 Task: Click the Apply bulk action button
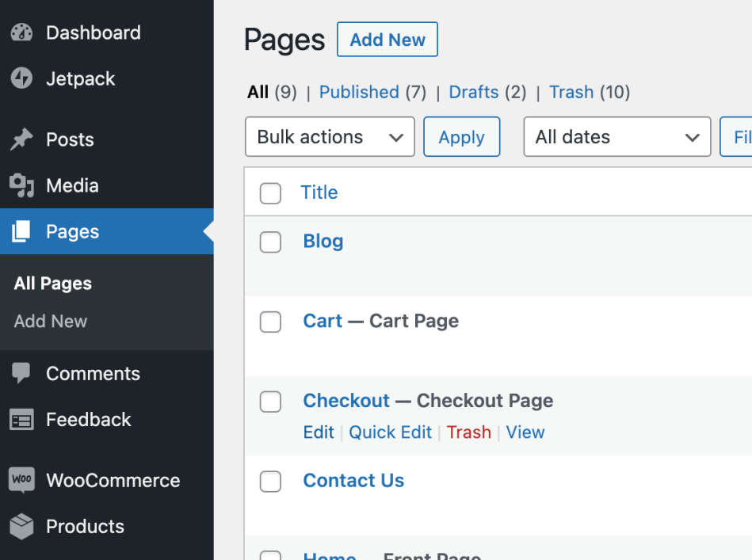[x=461, y=137]
